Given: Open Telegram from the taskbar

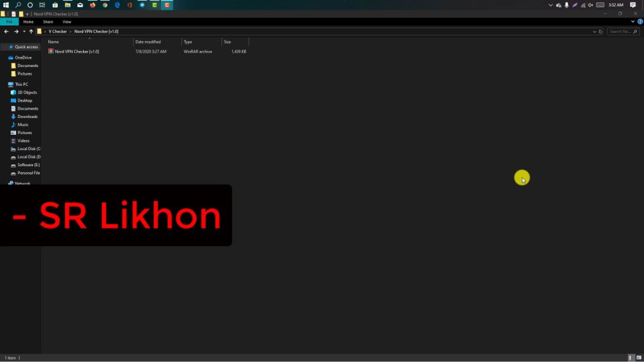Looking at the screenshot, I should click(x=142, y=5).
